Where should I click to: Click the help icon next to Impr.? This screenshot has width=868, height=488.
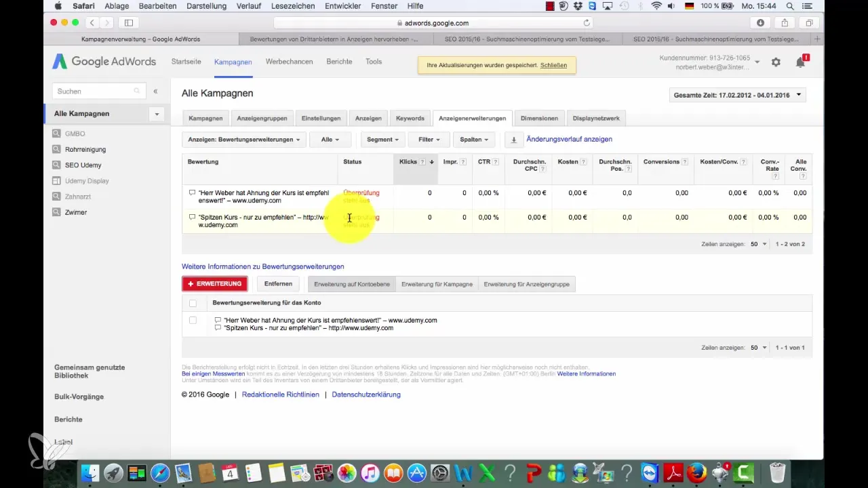(x=463, y=162)
